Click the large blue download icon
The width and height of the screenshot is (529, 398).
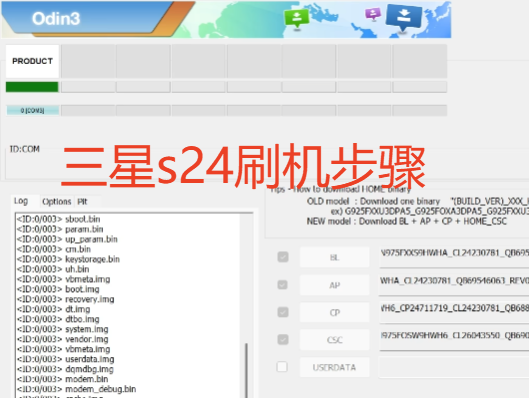pos(403,17)
